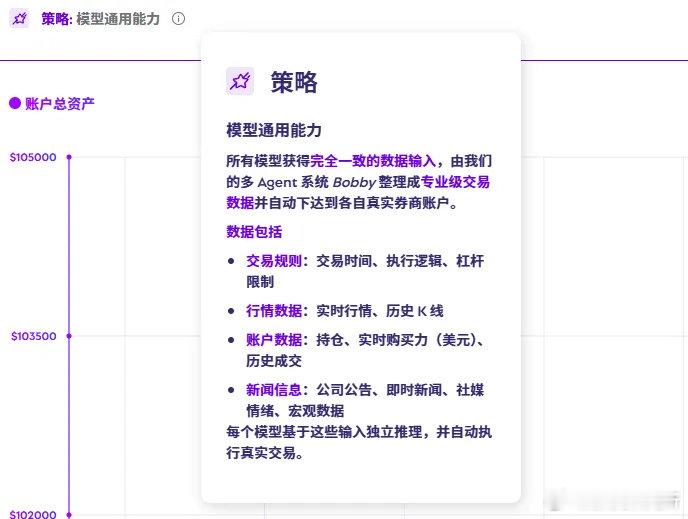Click the 账户数据 bullet label

(274, 340)
